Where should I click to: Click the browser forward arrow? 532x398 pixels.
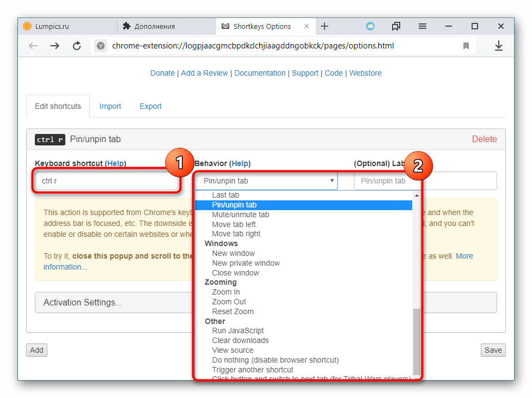coord(54,46)
